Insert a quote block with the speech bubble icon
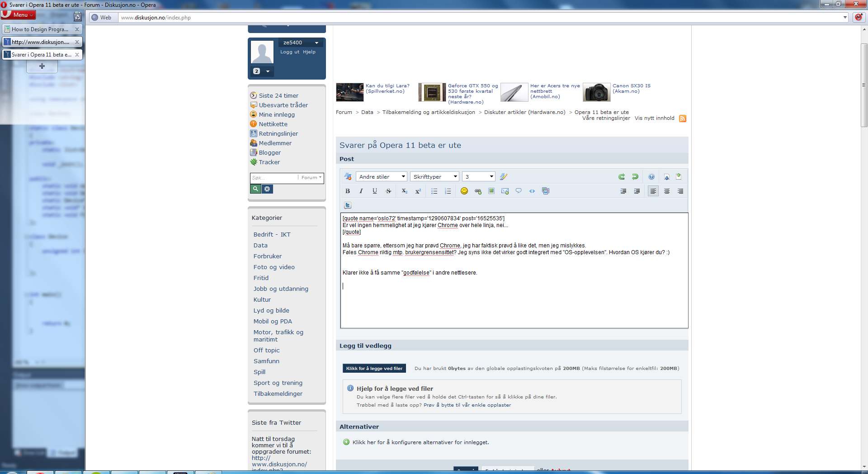Screen dimensions: 868x474 519,191
